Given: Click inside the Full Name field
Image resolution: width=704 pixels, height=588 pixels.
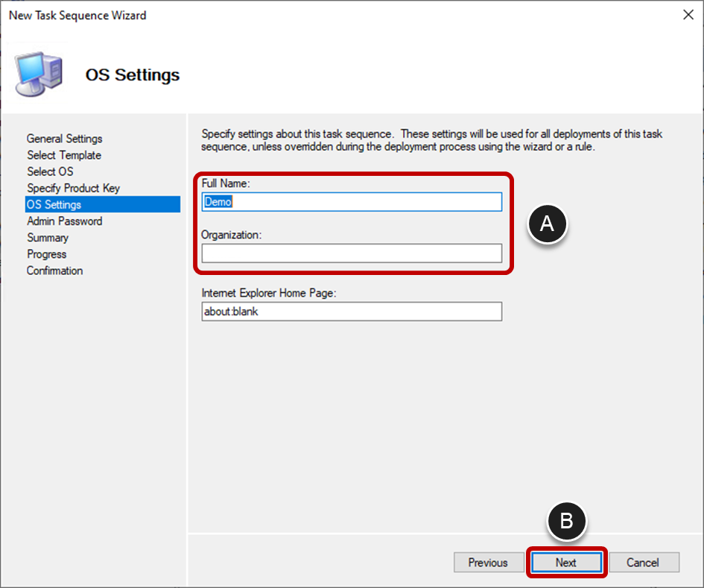Looking at the screenshot, I should [x=352, y=201].
